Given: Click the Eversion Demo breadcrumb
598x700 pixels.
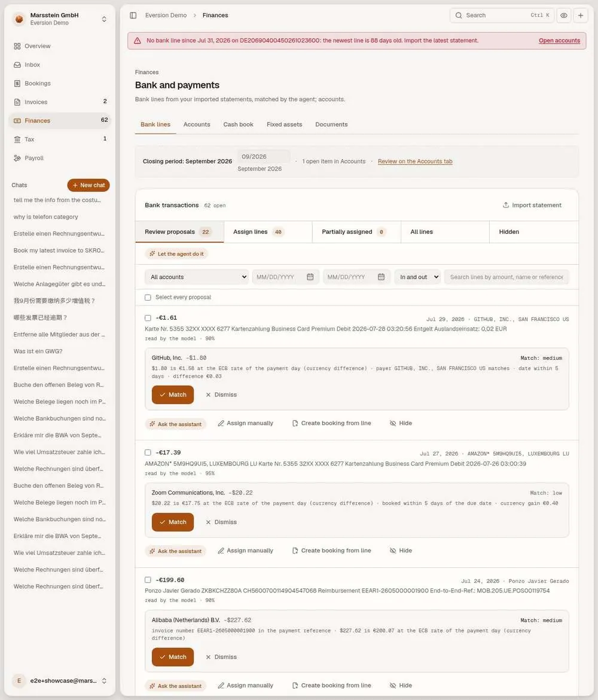Looking at the screenshot, I should [x=166, y=15].
